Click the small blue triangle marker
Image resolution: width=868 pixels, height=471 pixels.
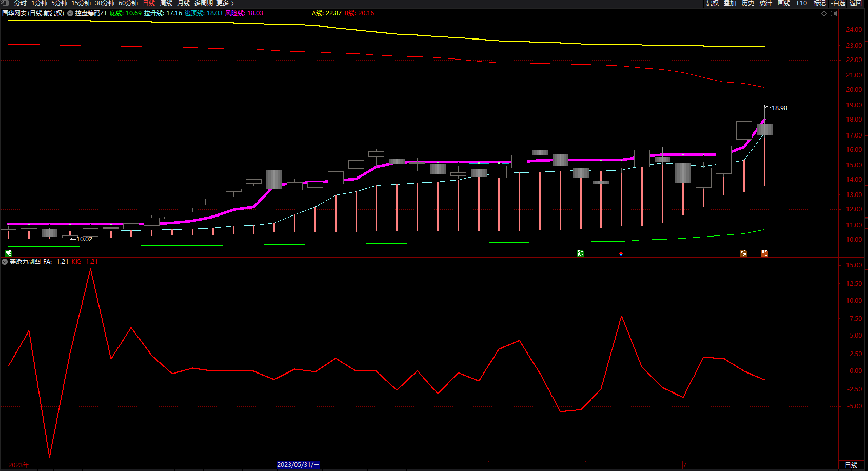coord(621,254)
